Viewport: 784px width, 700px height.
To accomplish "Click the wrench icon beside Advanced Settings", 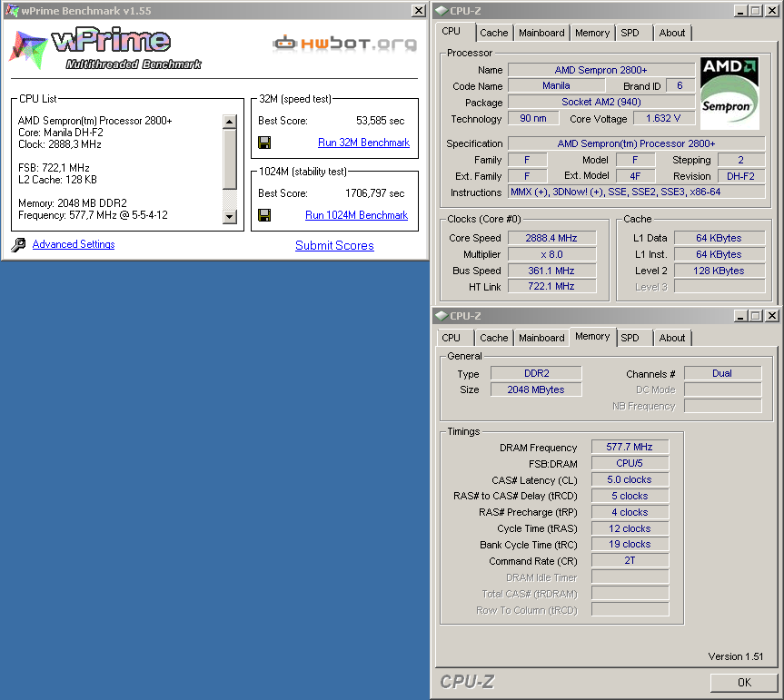I will click(x=18, y=245).
